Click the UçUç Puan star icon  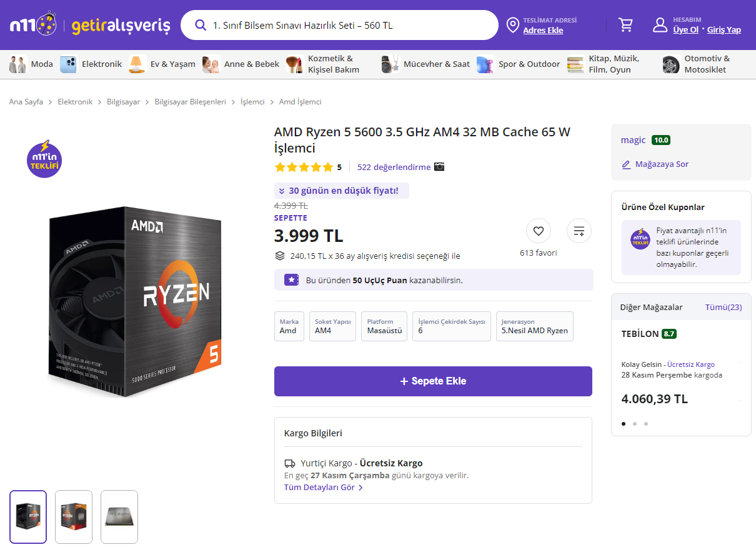tap(291, 280)
